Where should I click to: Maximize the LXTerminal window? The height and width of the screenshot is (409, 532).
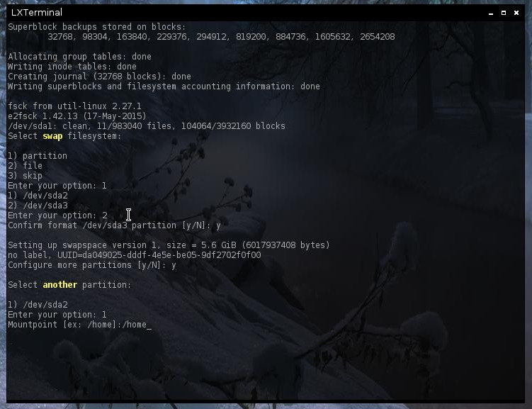click(x=504, y=13)
